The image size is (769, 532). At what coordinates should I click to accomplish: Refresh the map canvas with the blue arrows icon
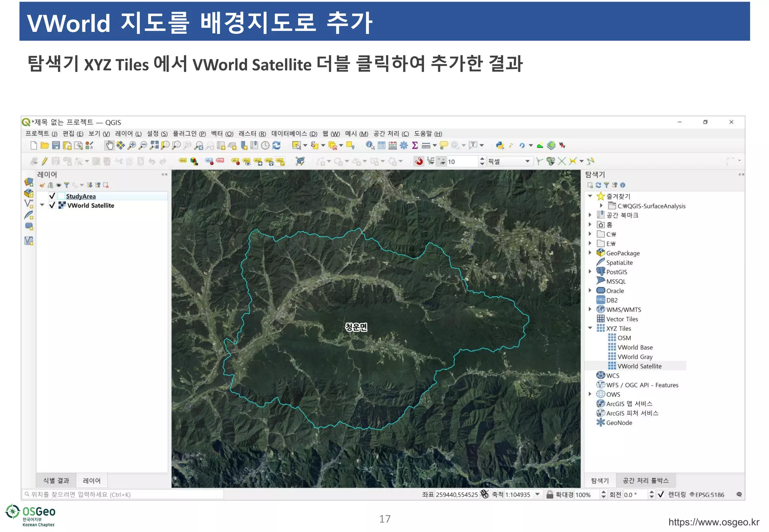coord(276,146)
